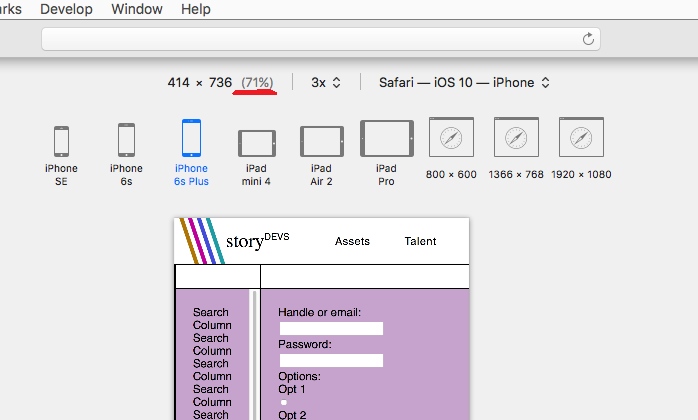
Task: Choose the iPhone 6s device icon
Action: click(126, 140)
